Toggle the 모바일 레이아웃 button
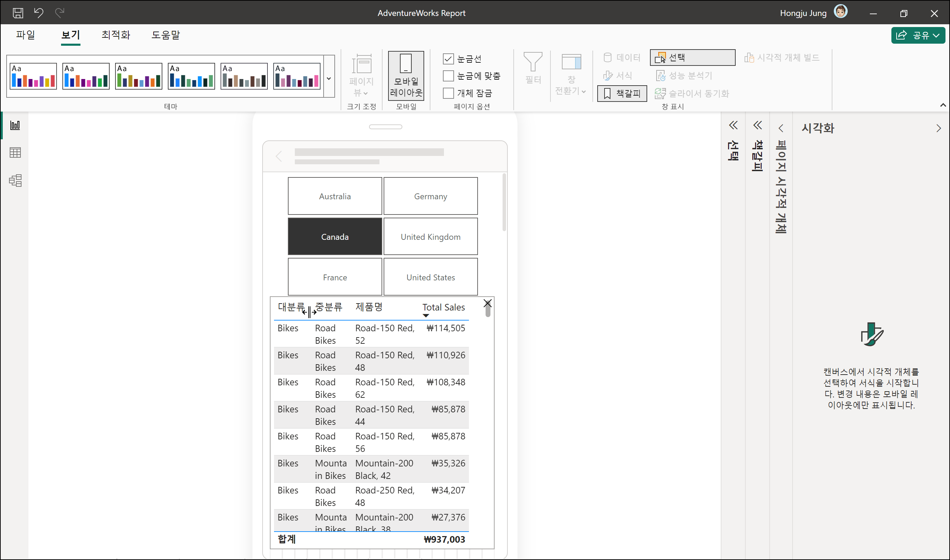The image size is (950, 560). pos(406,76)
